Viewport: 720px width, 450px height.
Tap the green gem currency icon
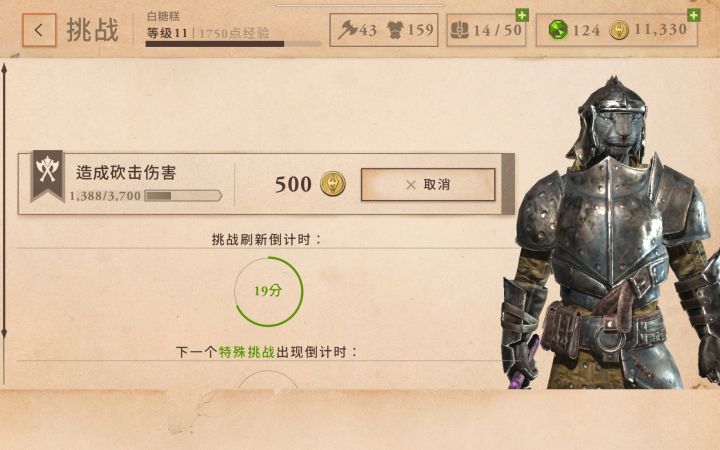click(558, 30)
